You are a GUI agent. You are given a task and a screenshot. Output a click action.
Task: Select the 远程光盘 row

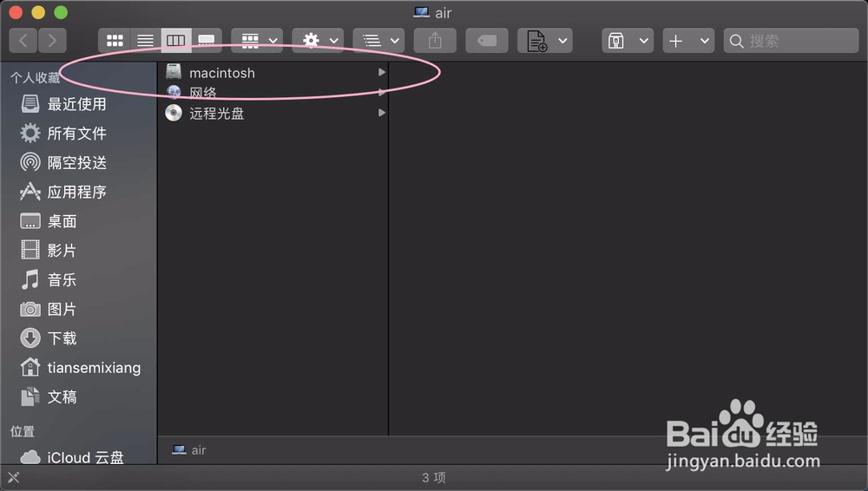point(273,113)
